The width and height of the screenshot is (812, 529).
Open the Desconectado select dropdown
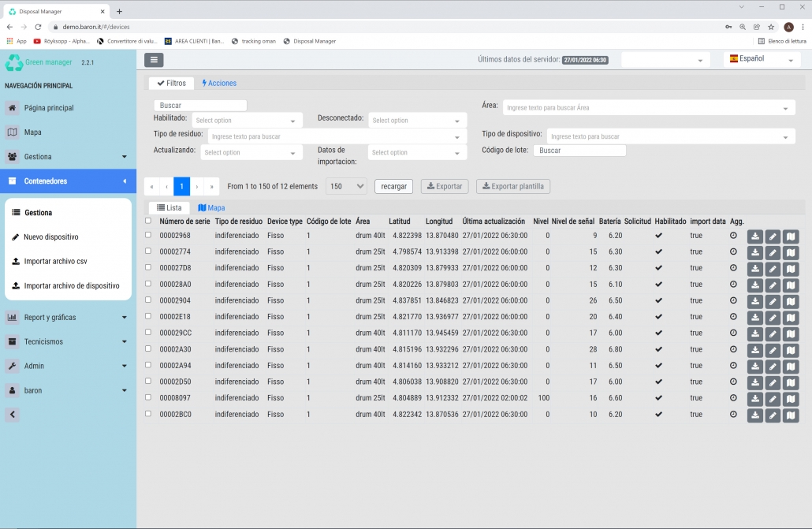click(x=417, y=120)
